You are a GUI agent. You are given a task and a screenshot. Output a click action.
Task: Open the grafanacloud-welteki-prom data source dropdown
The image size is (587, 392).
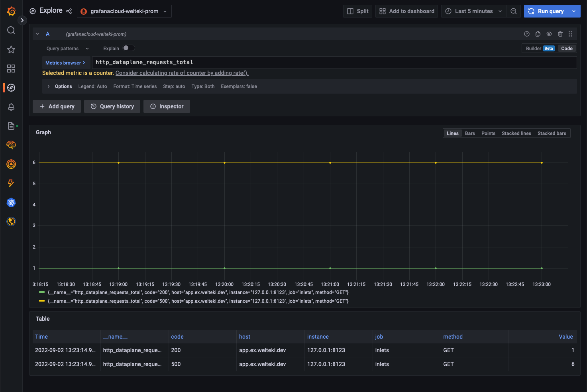124,11
